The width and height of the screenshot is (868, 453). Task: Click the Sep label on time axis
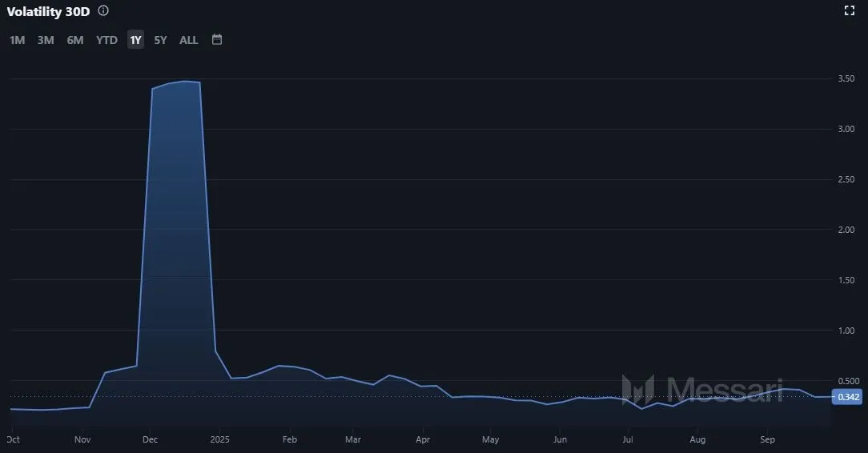click(767, 439)
